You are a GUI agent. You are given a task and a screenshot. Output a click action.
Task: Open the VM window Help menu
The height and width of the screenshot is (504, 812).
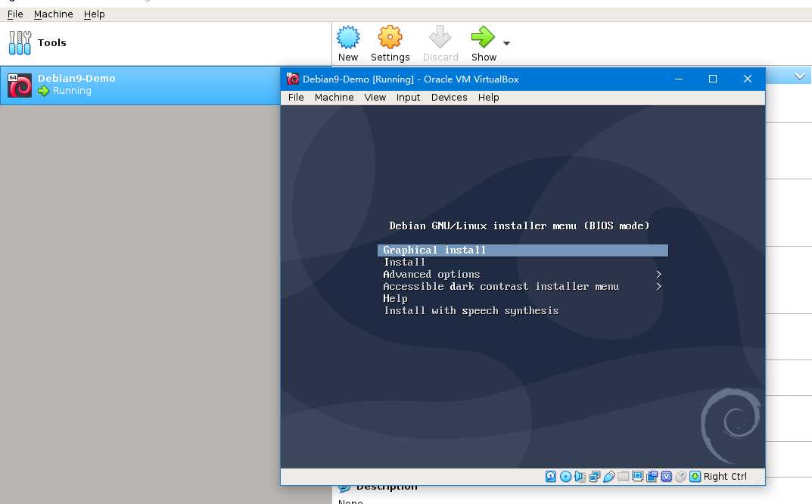click(488, 98)
